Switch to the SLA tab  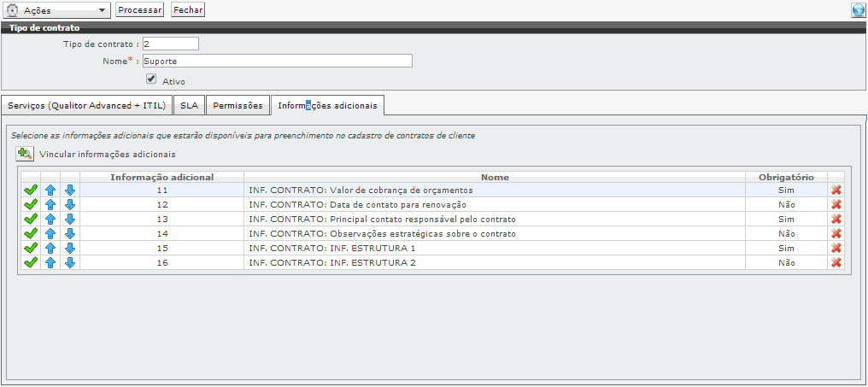189,105
